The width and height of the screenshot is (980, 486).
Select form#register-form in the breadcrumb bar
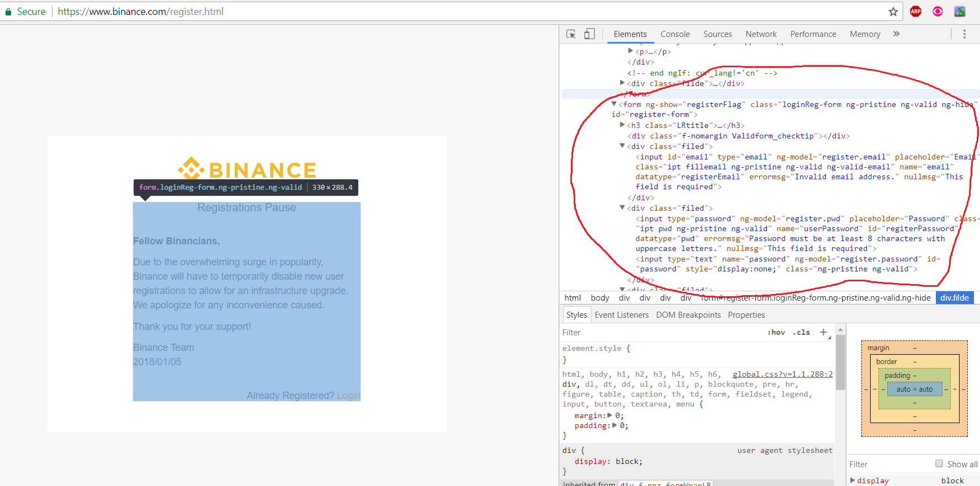pyautogui.click(x=816, y=298)
